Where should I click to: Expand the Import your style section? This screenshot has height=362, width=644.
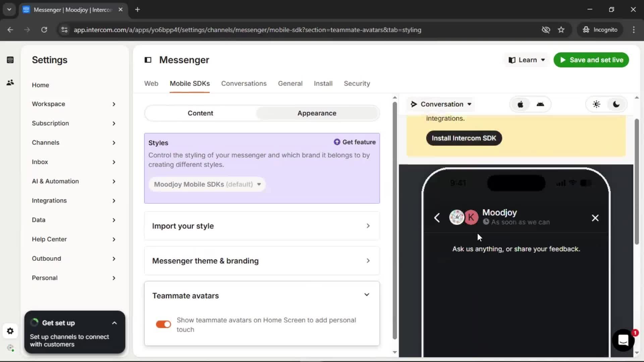pyautogui.click(x=262, y=226)
